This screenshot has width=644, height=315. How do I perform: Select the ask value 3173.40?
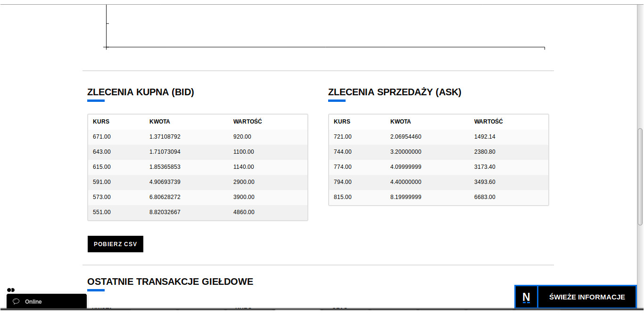tap(485, 167)
